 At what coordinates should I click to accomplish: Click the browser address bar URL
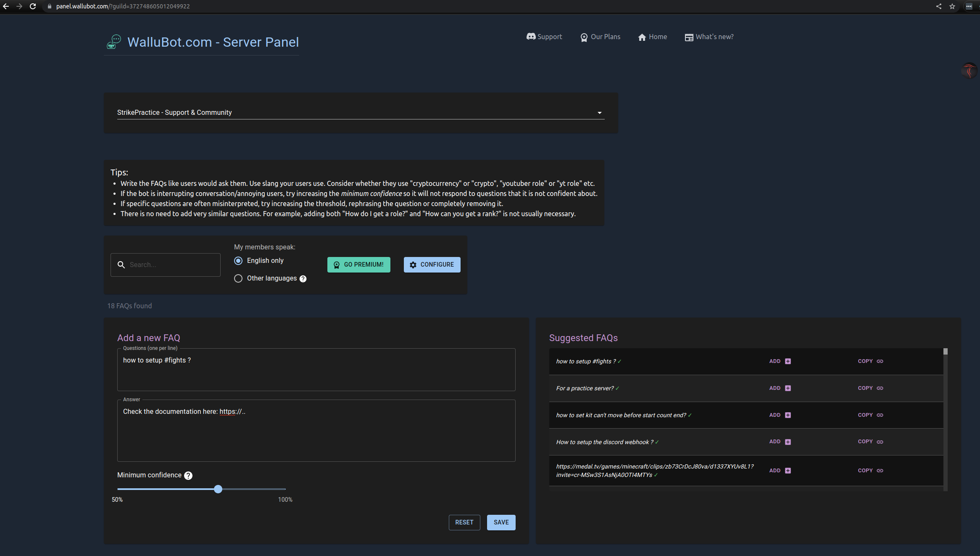[x=123, y=6]
